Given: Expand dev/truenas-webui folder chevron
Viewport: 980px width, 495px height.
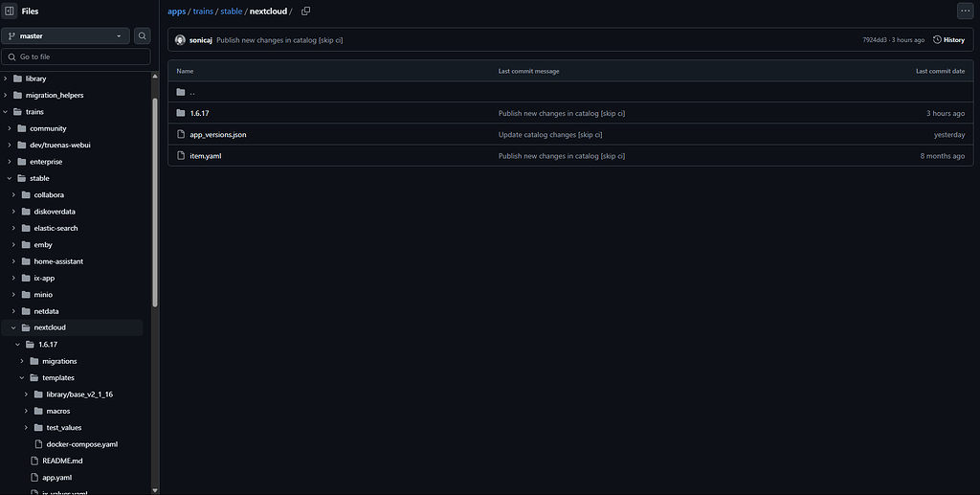Looking at the screenshot, I should (10, 145).
